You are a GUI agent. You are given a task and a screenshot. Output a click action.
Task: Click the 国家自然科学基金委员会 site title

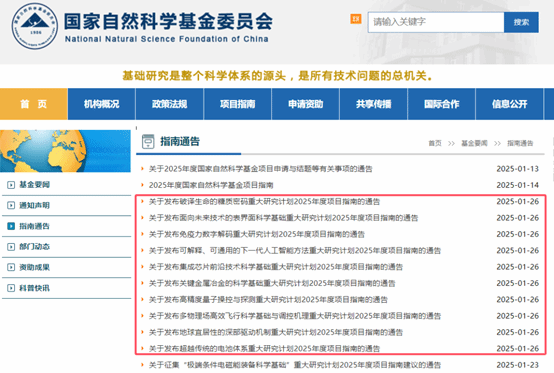[168, 21]
